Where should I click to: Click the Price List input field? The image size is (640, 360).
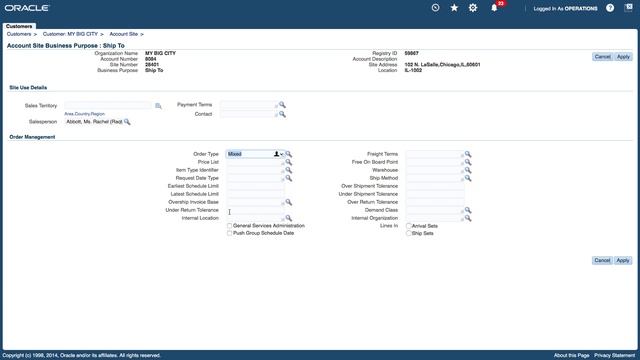point(255,162)
